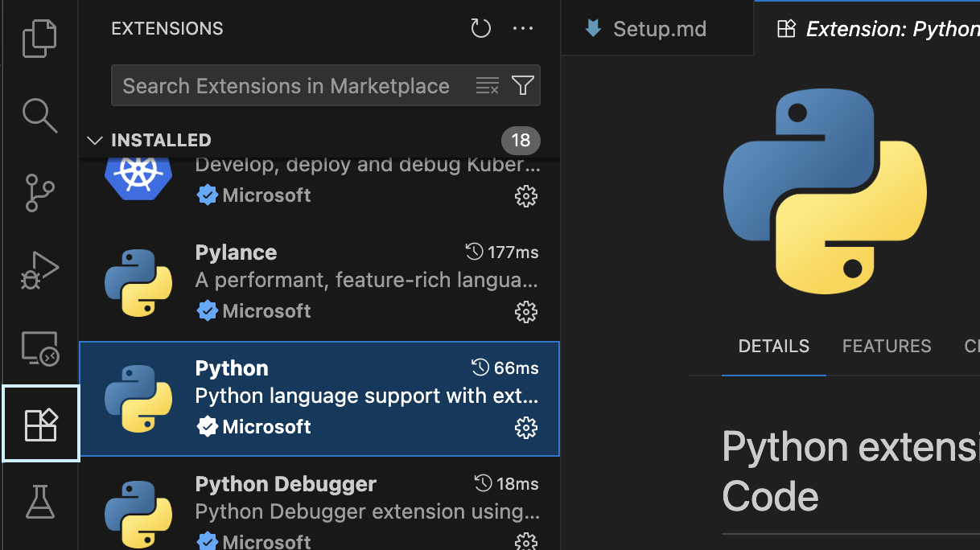The width and height of the screenshot is (980, 550).
Task: Switch to the Setup.md editor tab
Action: [659, 28]
